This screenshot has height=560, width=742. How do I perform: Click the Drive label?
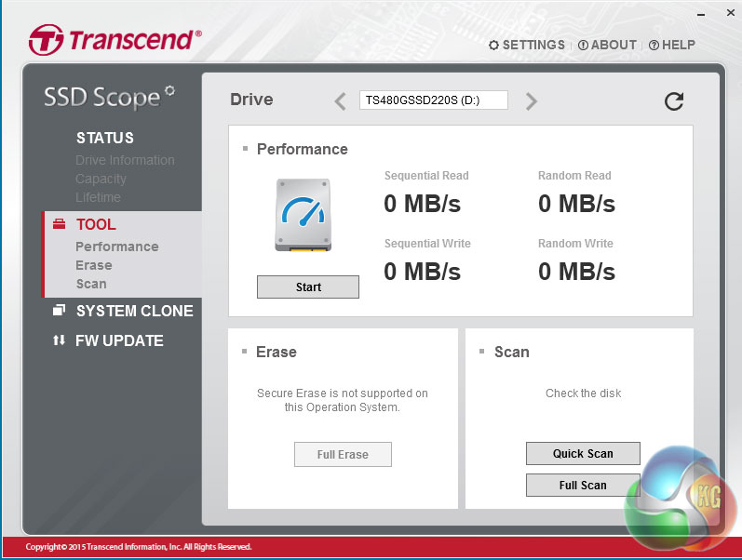point(251,100)
